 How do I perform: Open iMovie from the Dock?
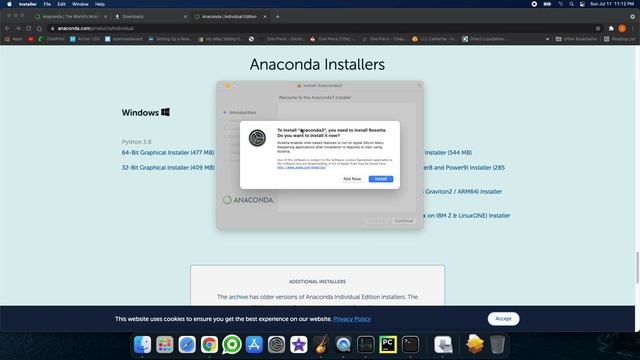point(299,344)
